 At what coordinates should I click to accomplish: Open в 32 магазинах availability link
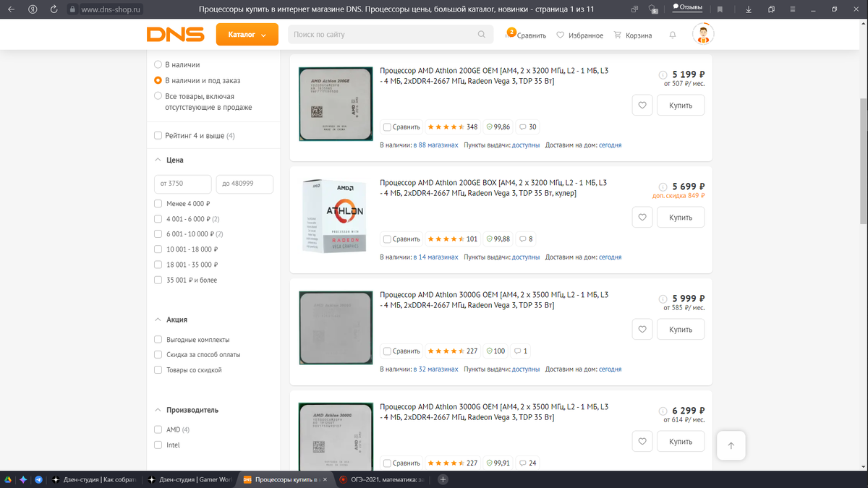436,369
